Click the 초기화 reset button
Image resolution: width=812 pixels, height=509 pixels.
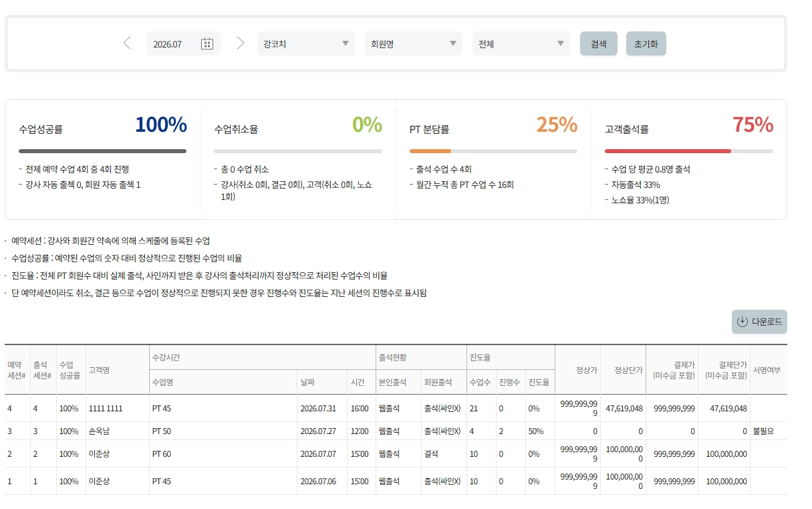(x=646, y=43)
